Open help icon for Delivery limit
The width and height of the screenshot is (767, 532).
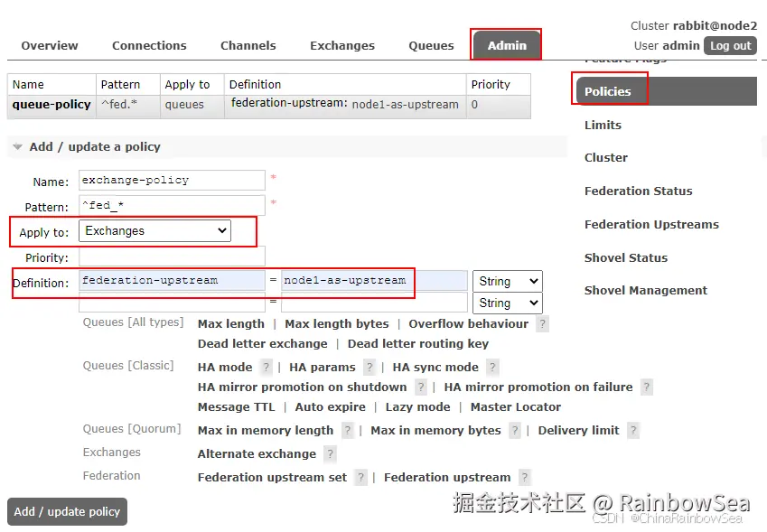click(x=633, y=430)
